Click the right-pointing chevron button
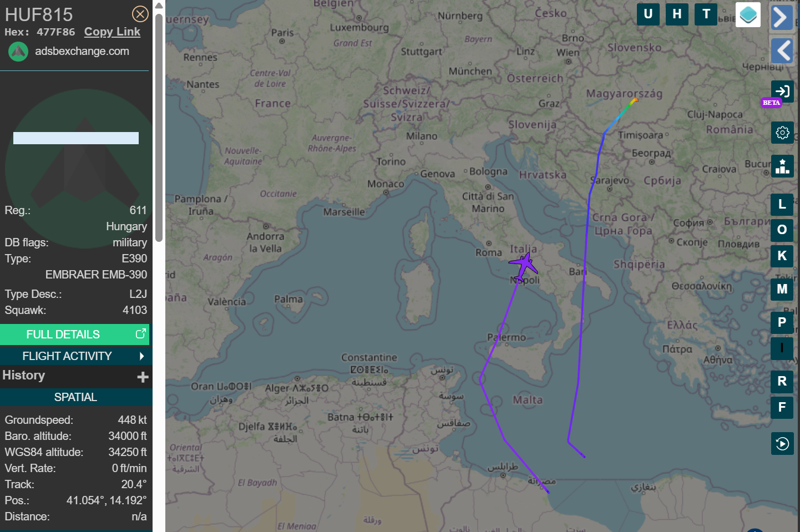 [781, 17]
